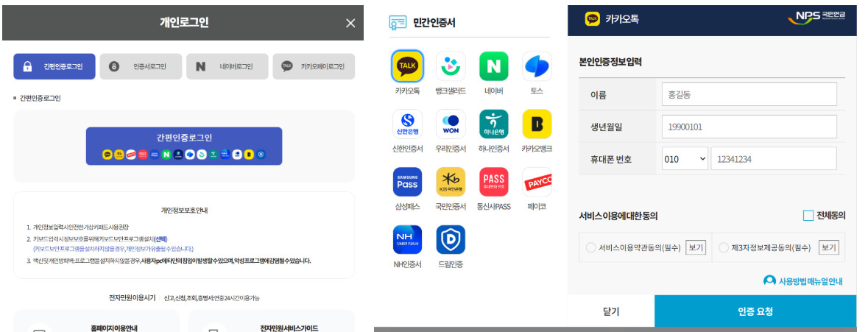Close the 개인로그인 dialog

tap(350, 23)
